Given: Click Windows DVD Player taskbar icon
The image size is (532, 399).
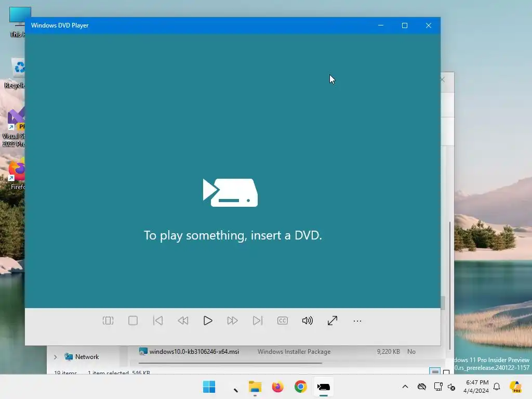Looking at the screenshot, I should 323,387.
